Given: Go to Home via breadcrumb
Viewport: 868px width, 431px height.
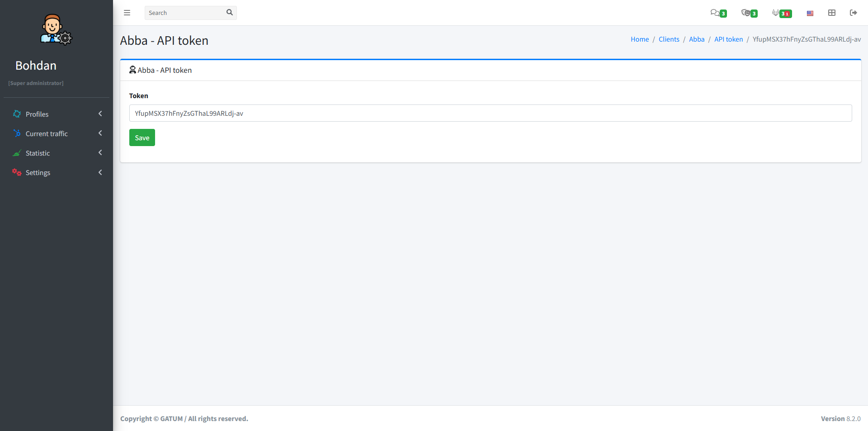Looking at the screenshot, I should (640, 39).
